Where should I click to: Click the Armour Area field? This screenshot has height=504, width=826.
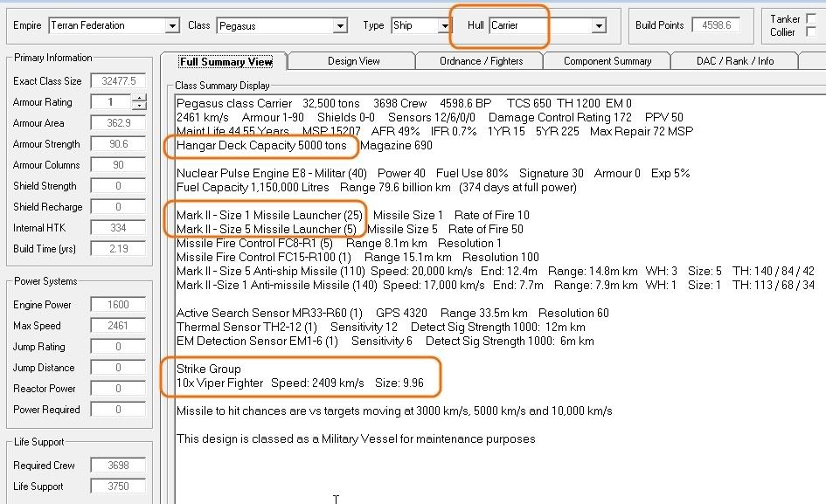118,123
